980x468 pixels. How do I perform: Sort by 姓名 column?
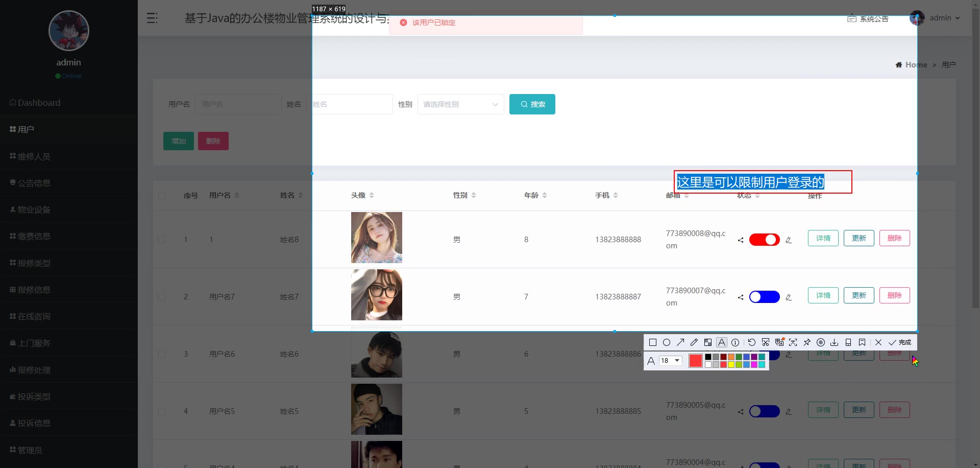(x=301, y=195)
